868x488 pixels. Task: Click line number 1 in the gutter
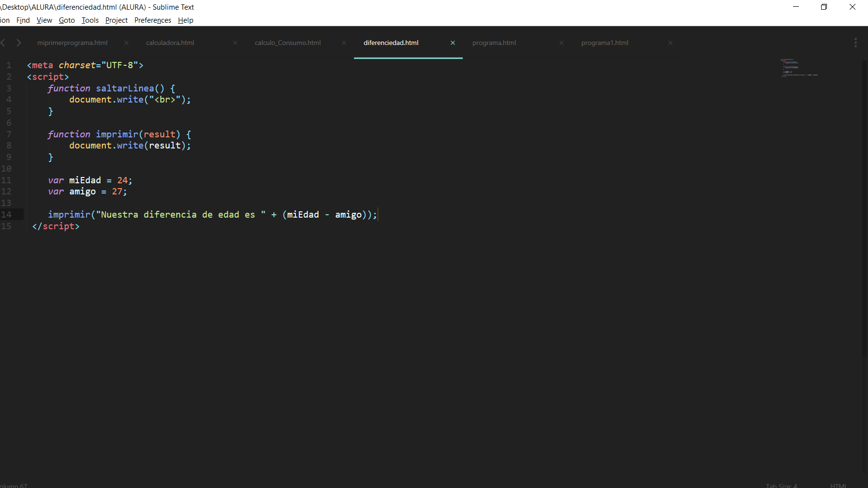click(9, 65)
